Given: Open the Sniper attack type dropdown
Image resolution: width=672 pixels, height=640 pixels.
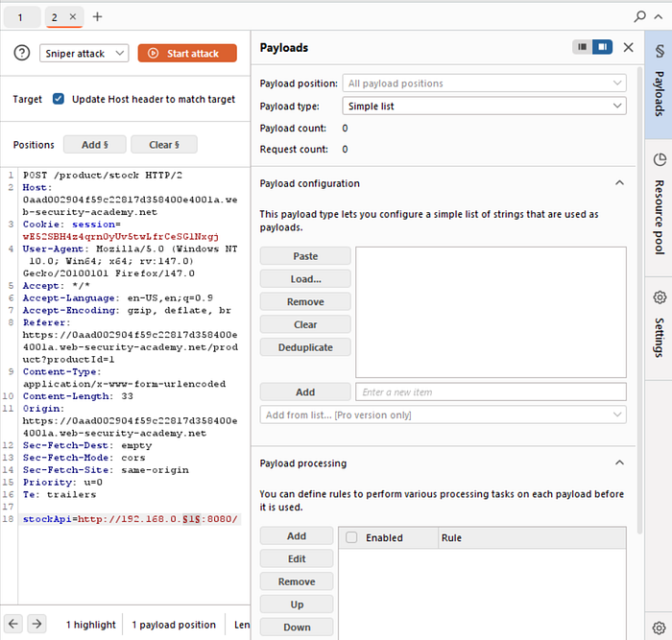Looking at the screenshot, I should 84,53.
